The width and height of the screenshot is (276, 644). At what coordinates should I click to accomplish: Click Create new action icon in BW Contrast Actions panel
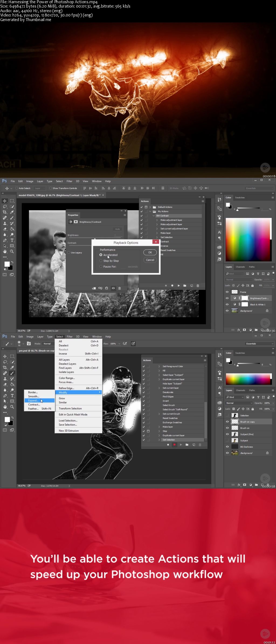pos(192,285)
